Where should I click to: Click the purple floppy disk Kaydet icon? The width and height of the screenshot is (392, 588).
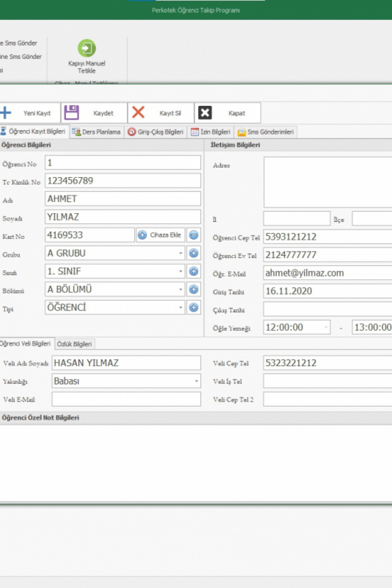point(72,113)
